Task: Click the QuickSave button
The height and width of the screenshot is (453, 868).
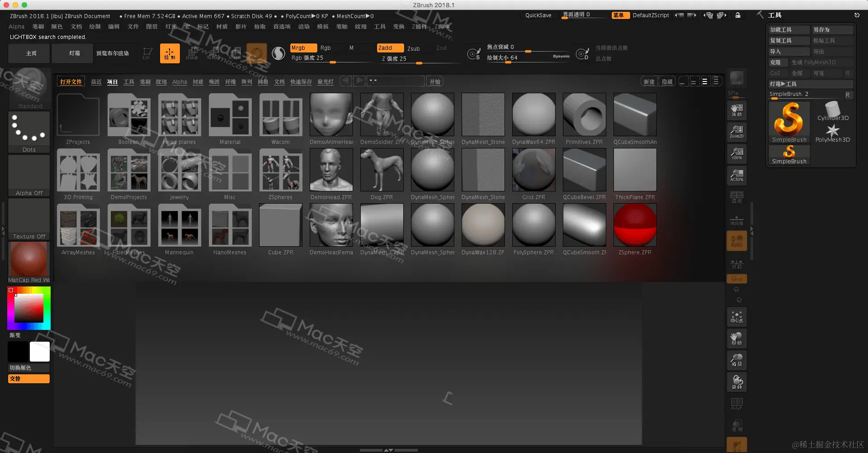Action: click(538, 15)
